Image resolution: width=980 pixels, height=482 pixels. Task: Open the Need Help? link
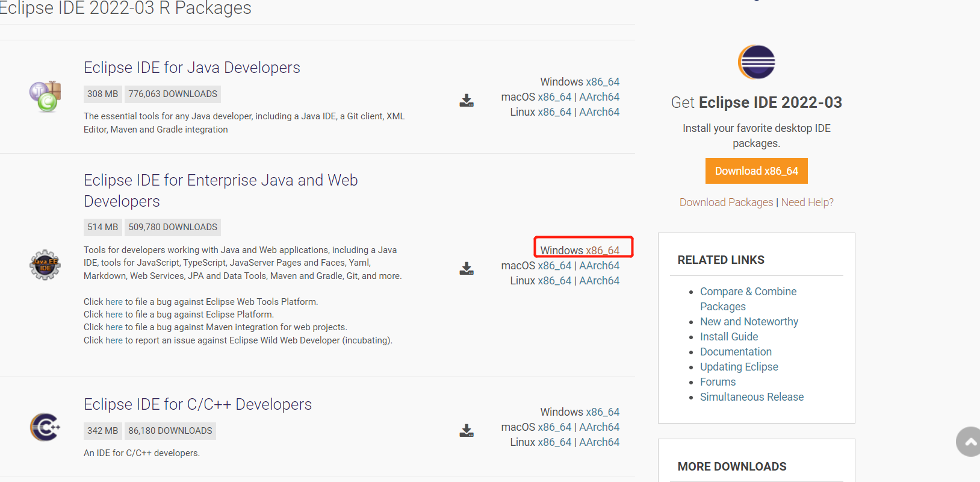click(x=807, y=202)
